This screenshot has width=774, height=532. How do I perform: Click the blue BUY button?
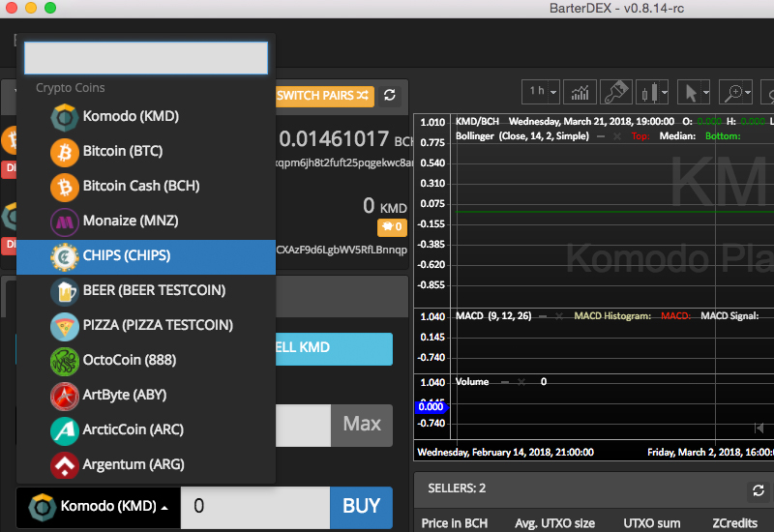(x=361, y=507)
